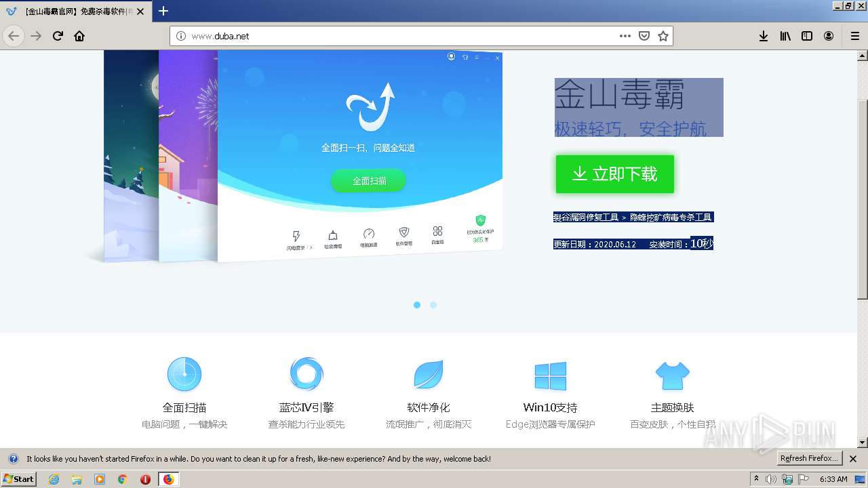Viewport: 868px width, 488px height.
Task: Click the broom cleanup icon in the preview
Action: pyautogui.click(x=333, y=235)
